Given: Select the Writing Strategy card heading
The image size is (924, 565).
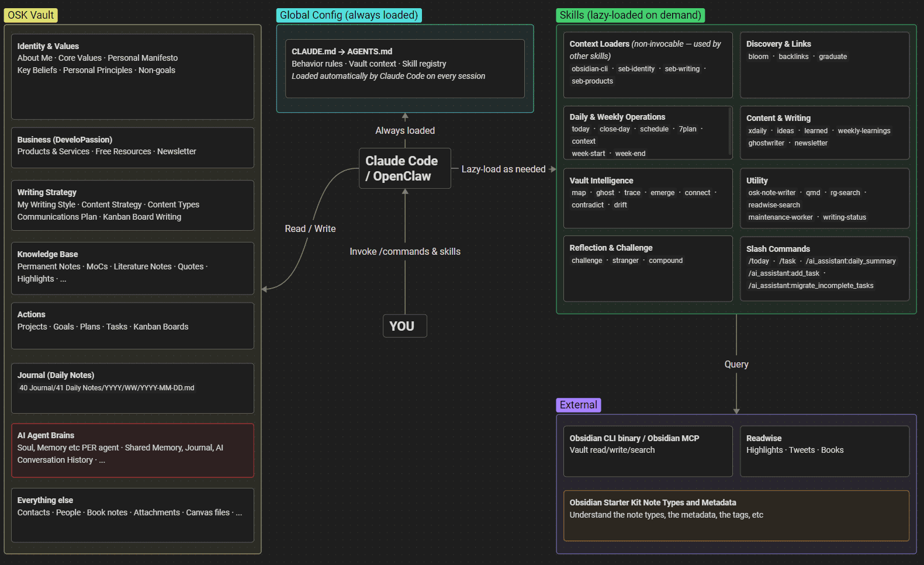Looking at the screenshot, I should pos(47,192).
